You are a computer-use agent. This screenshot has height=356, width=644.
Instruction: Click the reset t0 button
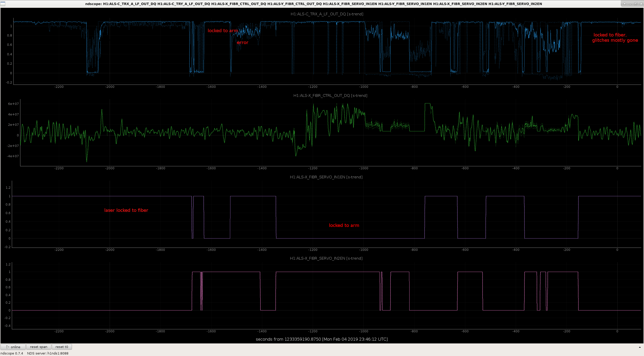[x=62, y=347]
